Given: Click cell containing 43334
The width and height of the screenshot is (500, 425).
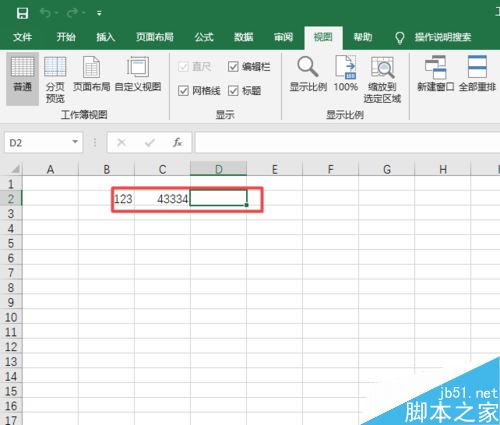Looking at the screenshot, I should click(x=162, y=199).
